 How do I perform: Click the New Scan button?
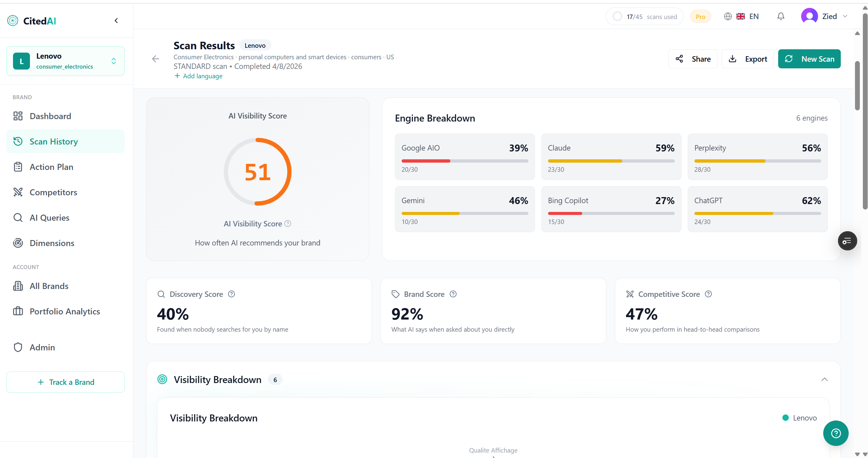(x=809, y=59)
